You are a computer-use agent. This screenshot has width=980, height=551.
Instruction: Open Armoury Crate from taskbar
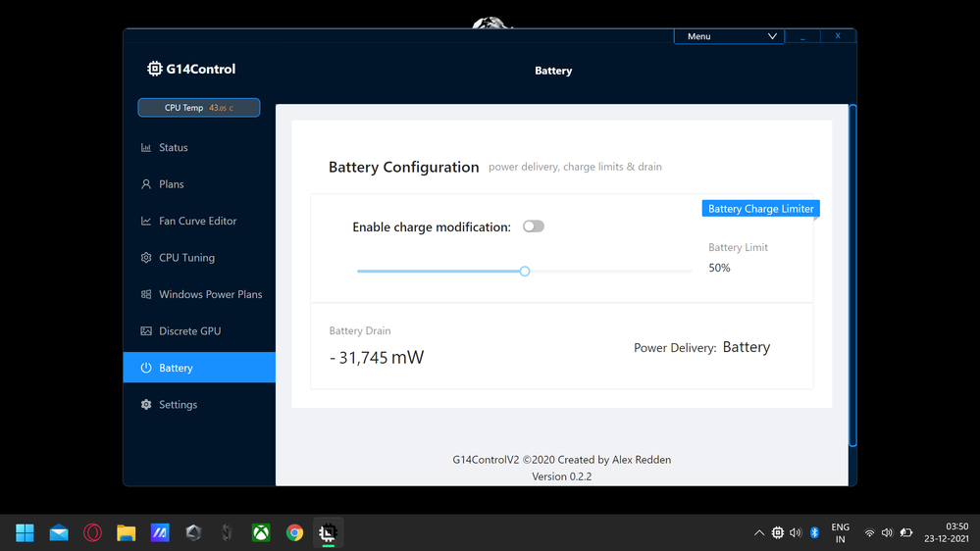click(x=194, y=533)
